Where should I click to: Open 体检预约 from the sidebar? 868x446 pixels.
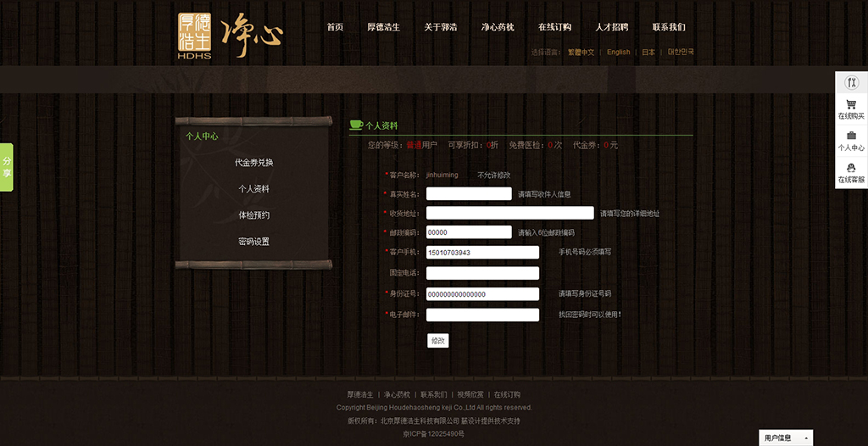click(x=253, y=215)
